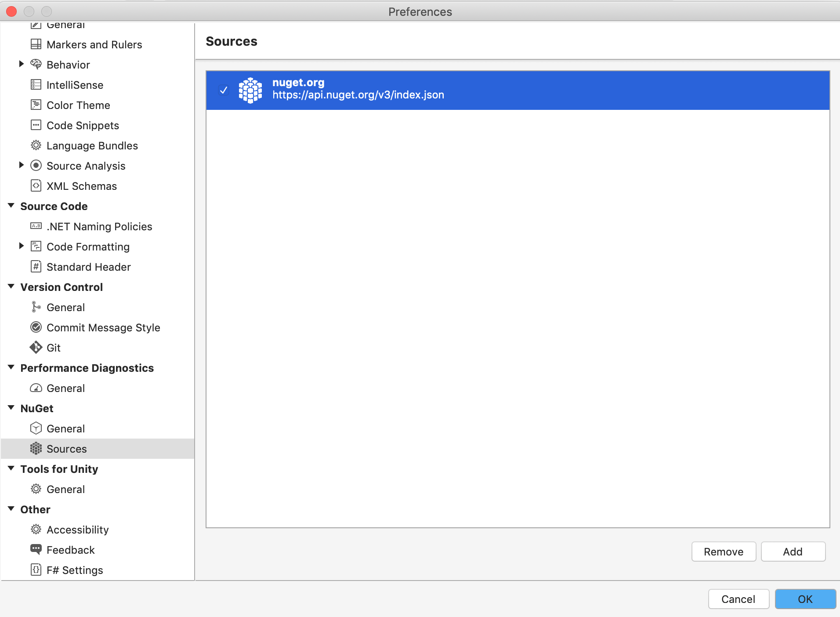This screenshot has height=617, width=840.
Task: Collapse the Version Control section
Action: pos(11,287)
